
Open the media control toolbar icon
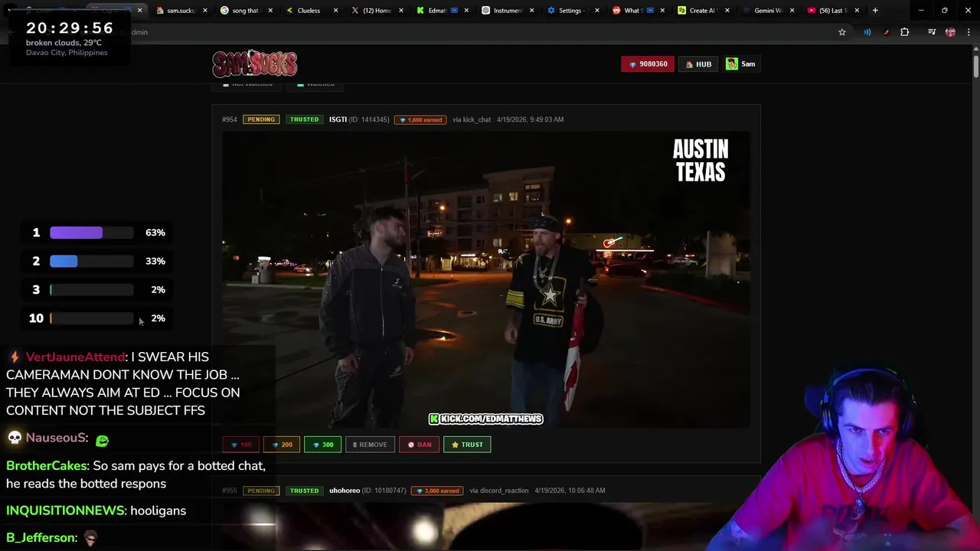click(x=932, y=32)
